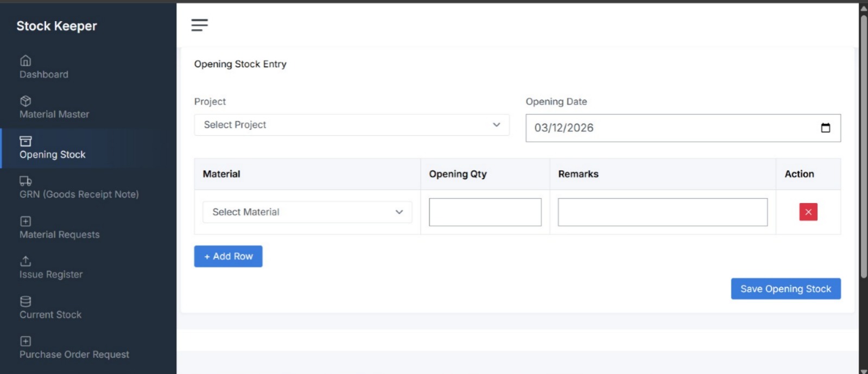Click the Opening Qty input field
The image size is (868, 374).
click(485, 212)
